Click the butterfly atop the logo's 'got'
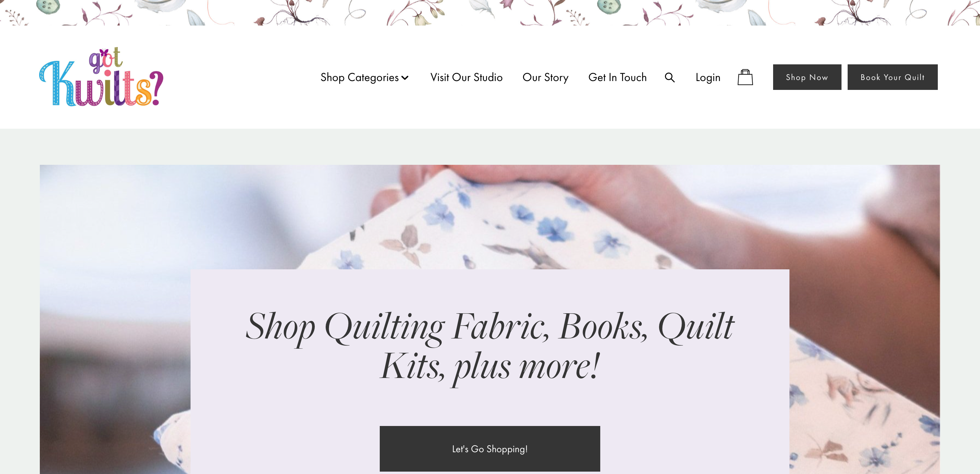Screen dimensions: 980x474 pos(104,52)
